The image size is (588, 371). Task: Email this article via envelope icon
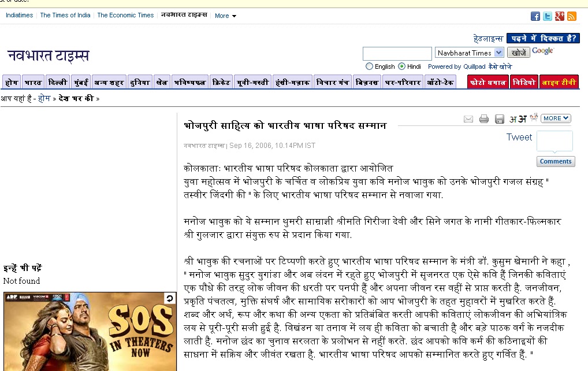468,119
